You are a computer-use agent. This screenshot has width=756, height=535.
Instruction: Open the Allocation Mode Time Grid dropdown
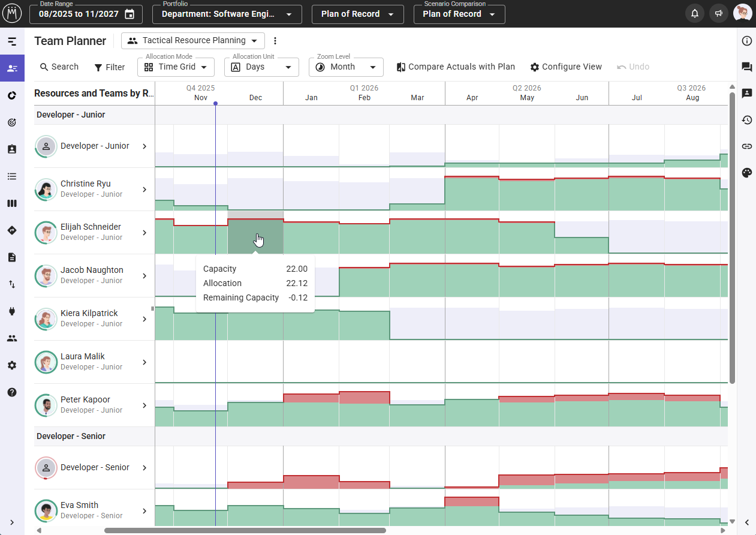coord(176,67)
